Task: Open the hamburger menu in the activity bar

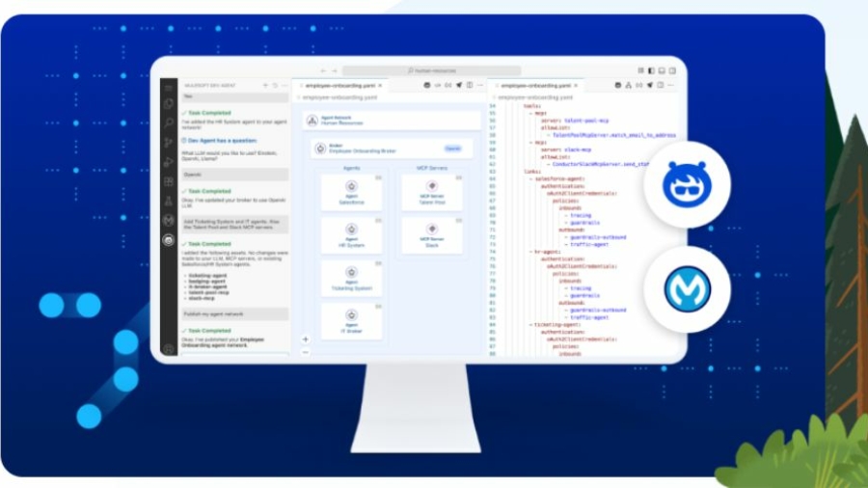Action: pyautogui.click(x=169, y=88)
